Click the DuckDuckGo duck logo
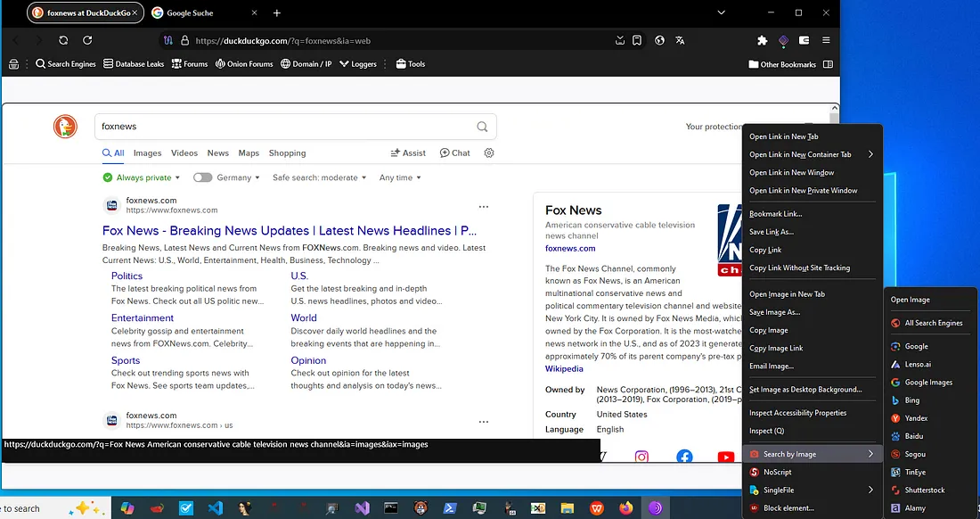980x519 pixels. (x=65, y=127)
